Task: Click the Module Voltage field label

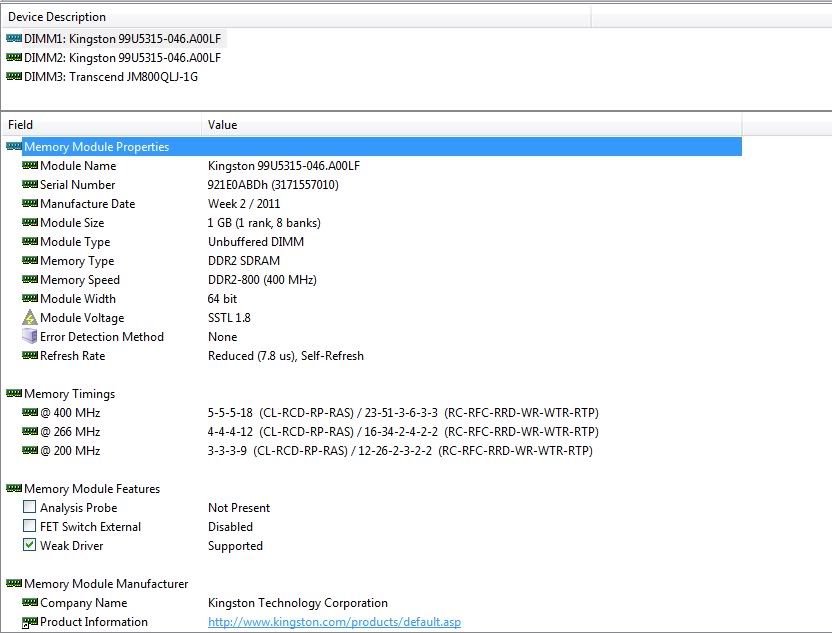Action: (82, 318)
